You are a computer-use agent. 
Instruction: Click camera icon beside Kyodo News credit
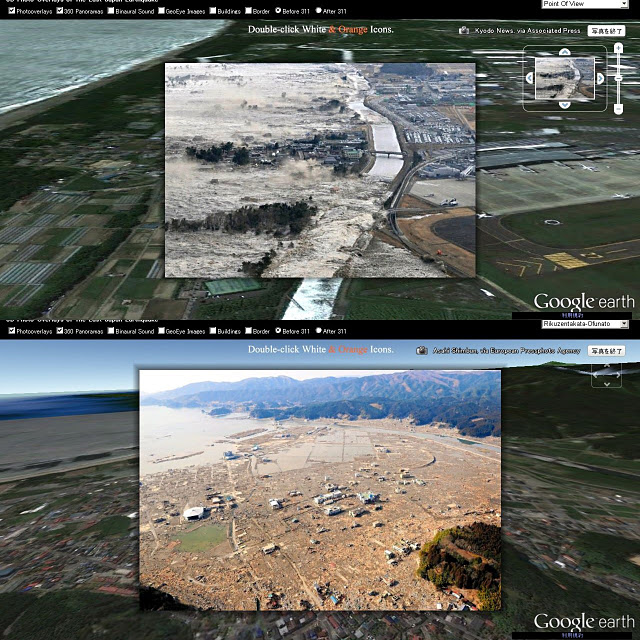point(464,31)
